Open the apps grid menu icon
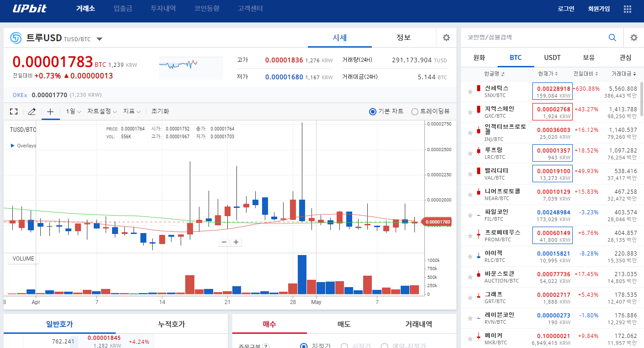 [x=628, y=9]
